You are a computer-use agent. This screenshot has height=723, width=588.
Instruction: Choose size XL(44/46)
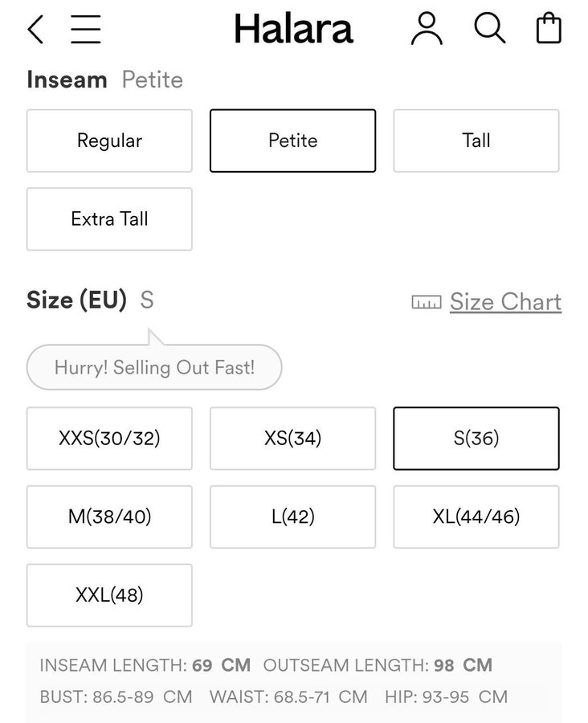[x=476, y=517]
